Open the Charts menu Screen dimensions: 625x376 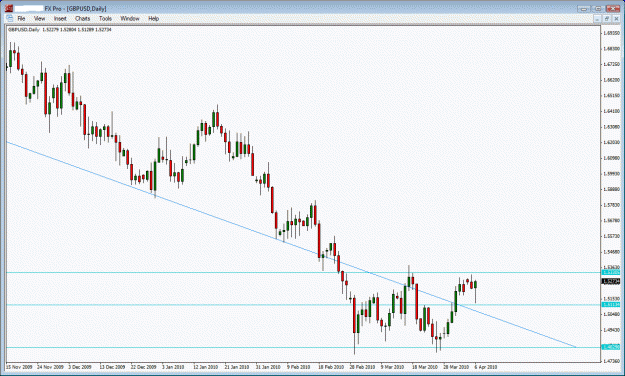point(83,18)
